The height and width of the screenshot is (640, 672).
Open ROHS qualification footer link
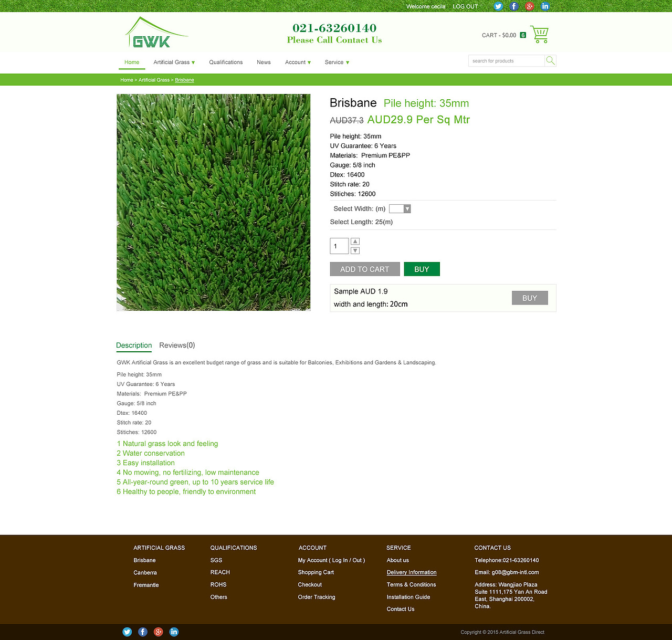pyautogui.click(x=218, y=584)
